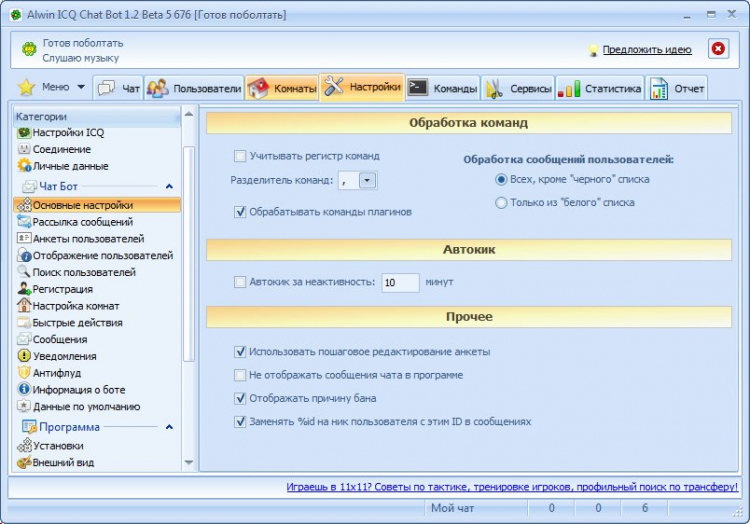Select Всех, кроме "черного" списка radio
This screenshot has height=524, width=750.
(501, 180)
